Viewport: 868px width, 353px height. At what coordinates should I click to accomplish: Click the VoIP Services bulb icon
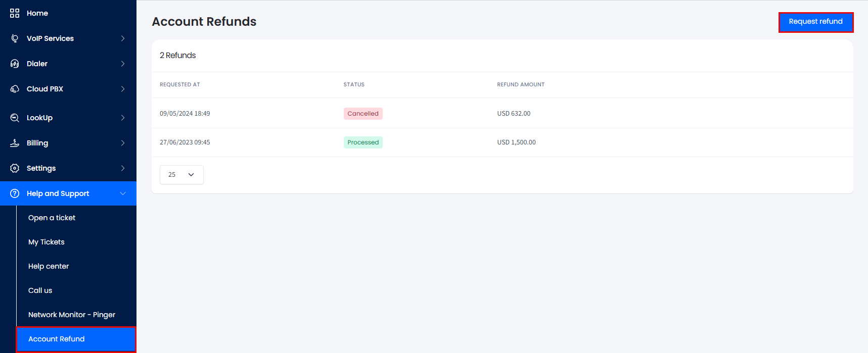tap(15, 38)
